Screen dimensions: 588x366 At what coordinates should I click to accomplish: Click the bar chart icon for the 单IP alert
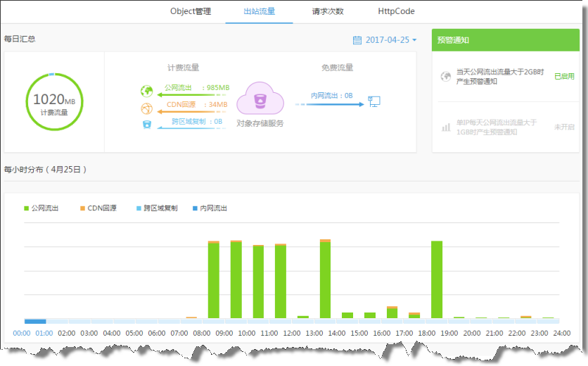[445, 127]
